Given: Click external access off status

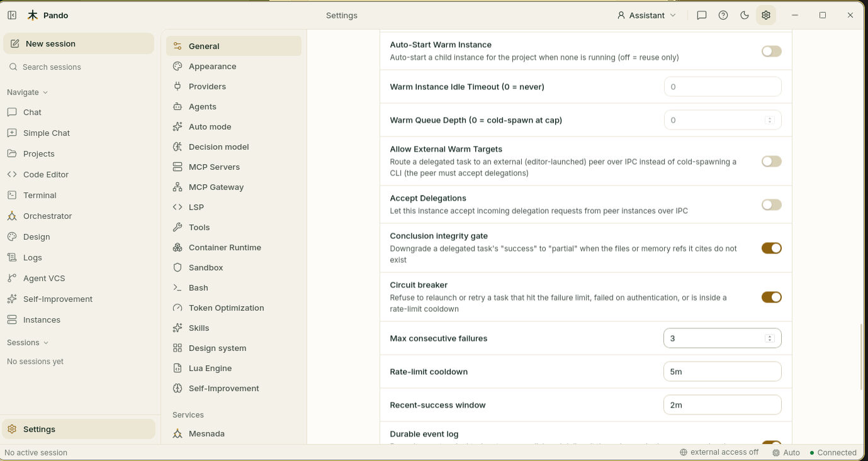Looking at the screenshot, I should tap(719, 452).
